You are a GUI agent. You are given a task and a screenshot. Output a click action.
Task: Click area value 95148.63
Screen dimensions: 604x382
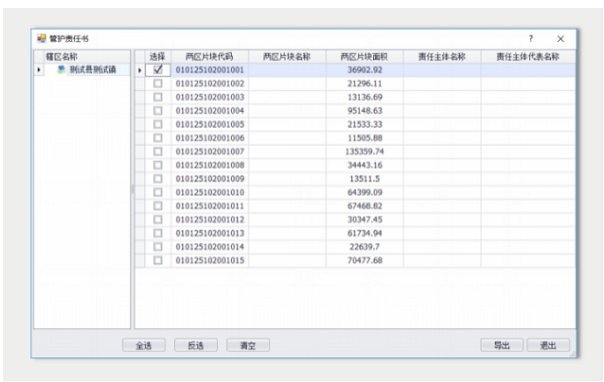(x=365, y=111)
